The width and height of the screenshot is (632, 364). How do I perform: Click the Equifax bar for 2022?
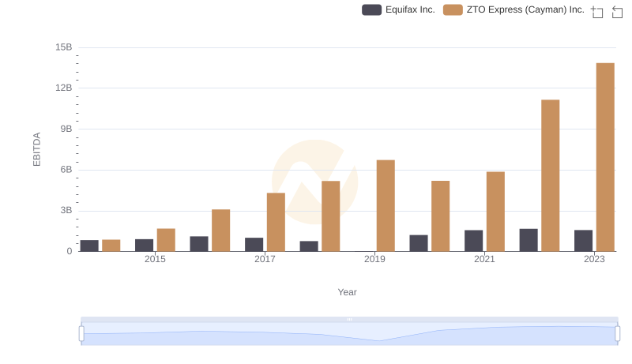pos(529,240)
